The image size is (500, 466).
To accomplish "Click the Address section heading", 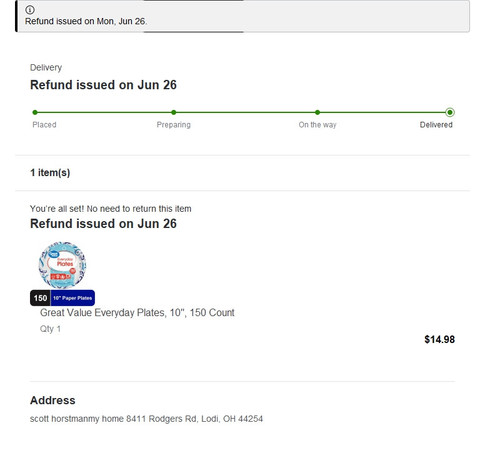I will tap(53, 400).
